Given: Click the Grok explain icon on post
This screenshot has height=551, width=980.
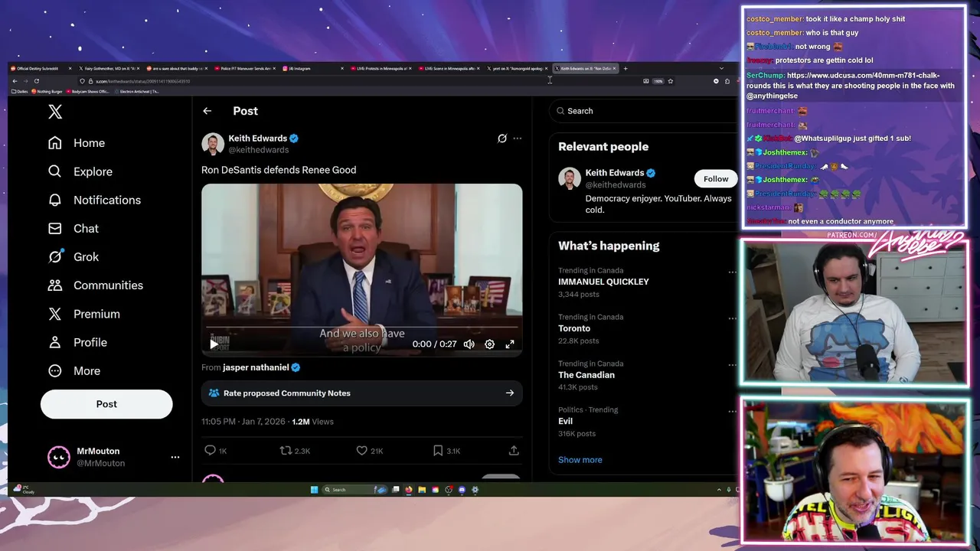Looking at the screenshot, I should point(502,139).
